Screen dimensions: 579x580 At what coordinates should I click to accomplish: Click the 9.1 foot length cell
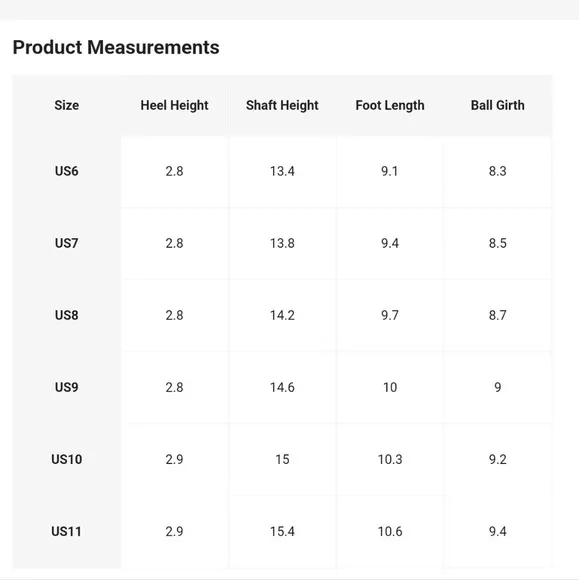[x=390, y=171]
